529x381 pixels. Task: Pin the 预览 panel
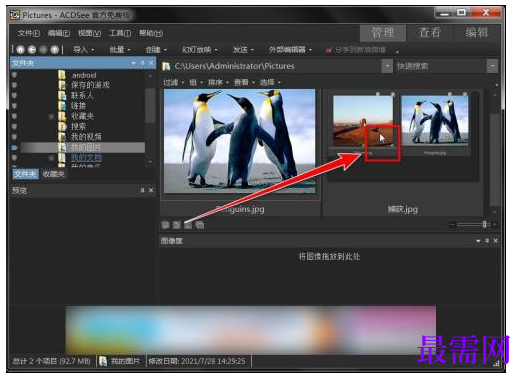tap(142, 190)
